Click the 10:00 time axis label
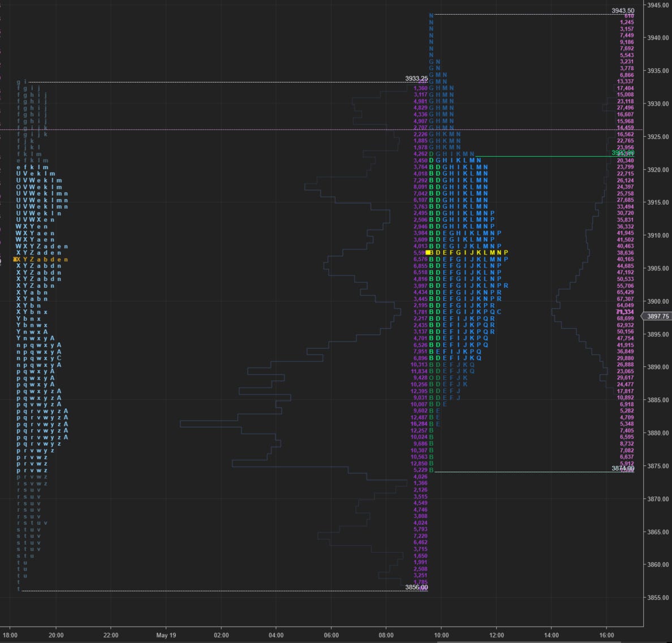Viewport: 672px width, 643px height. (441, 635)
